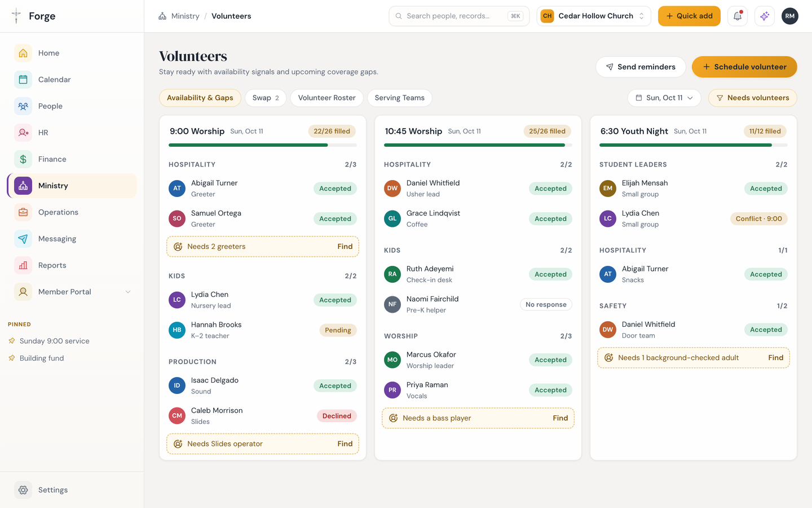Click Hannah Brooks' Pending badge

point(338,330)
